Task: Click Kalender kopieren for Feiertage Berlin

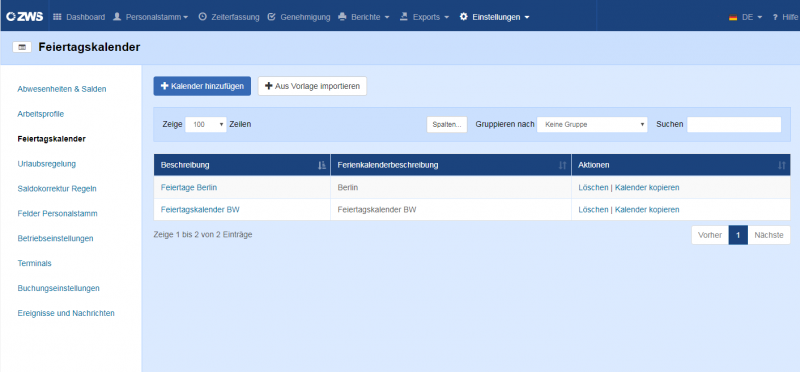Action: (x=647, y=187)
